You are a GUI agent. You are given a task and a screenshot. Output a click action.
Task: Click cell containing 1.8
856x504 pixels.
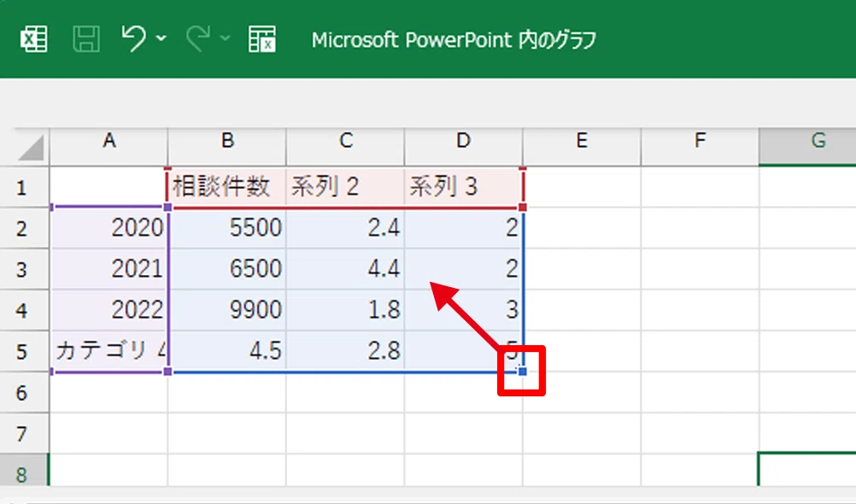(345, 310)
